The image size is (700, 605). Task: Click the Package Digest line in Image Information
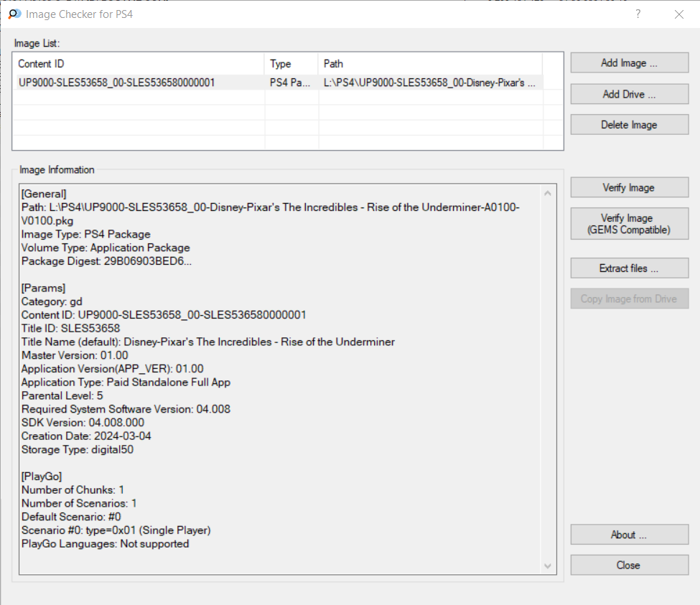coord(107,261)
